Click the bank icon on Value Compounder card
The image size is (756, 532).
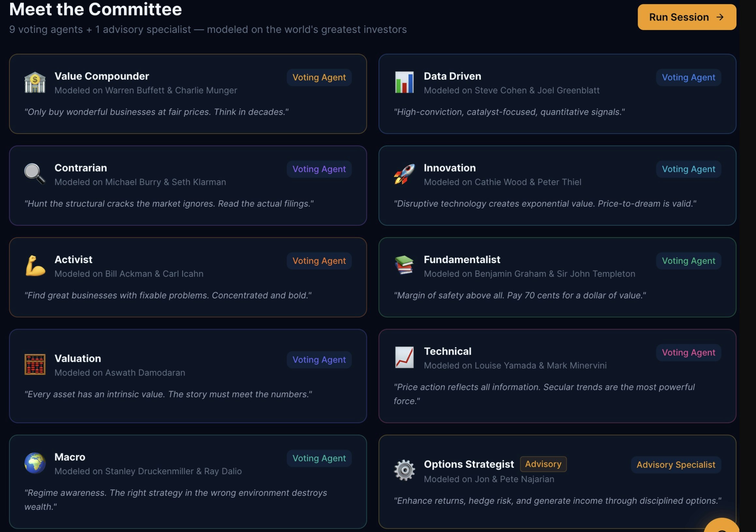(35, 81)
